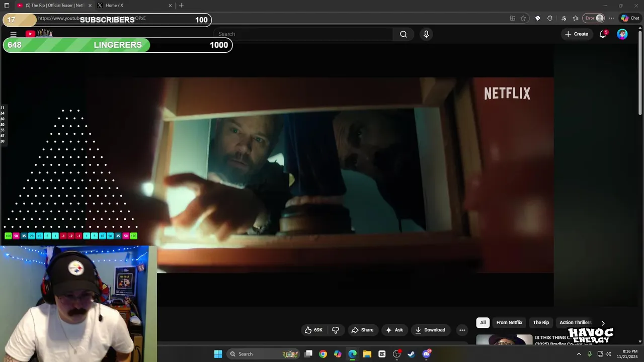644x362 pixels.
Task: Open the YouTube account avatar menu
Action: (x=622, y=34)
